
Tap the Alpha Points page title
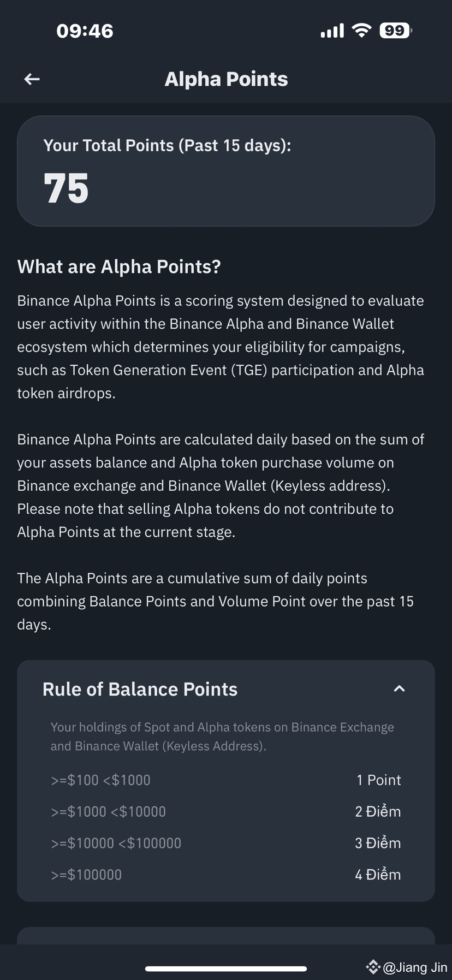point(226,79)
